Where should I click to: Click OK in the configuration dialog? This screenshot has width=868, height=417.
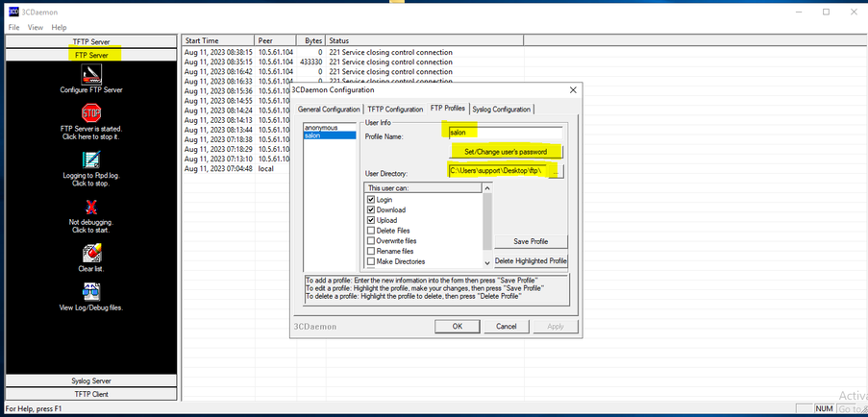(x=458, y=327)
